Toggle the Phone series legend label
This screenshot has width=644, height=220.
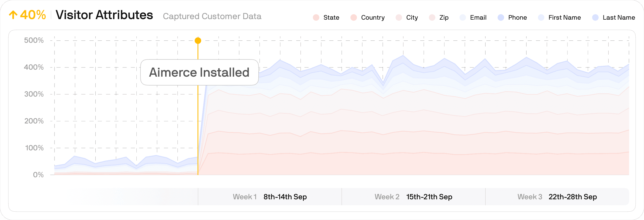(x=518, y=17)
